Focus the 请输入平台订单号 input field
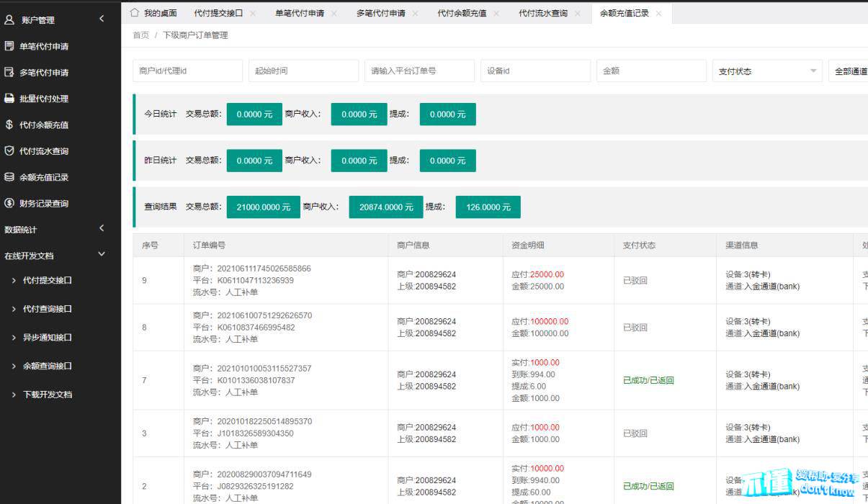868x504 pixels. [419, 71]
